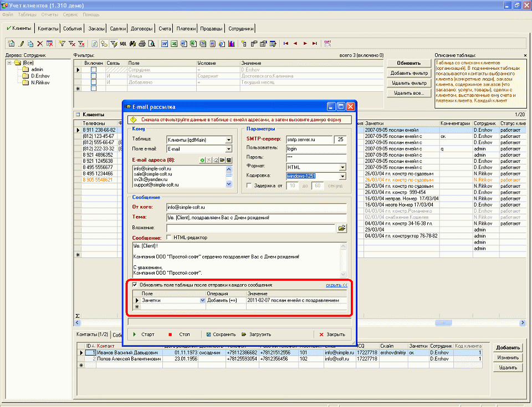The height and width of the screenshot is (407, 532).
Task: Enable the Задержка delay checkbox
Action: (x=248, y=186)
